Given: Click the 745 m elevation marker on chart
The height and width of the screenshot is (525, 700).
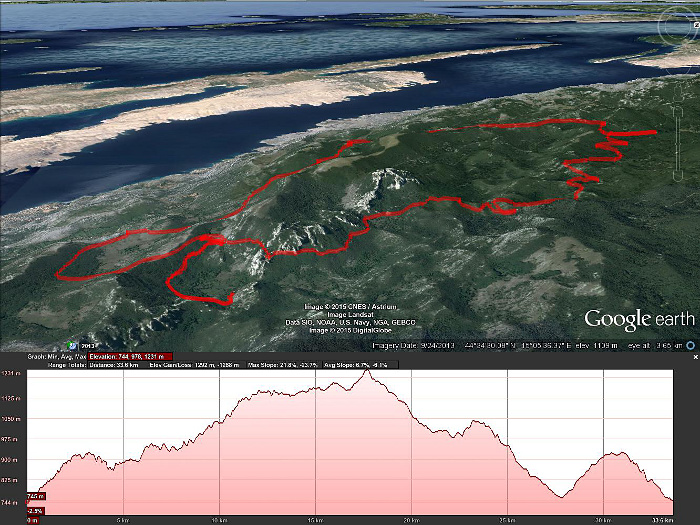Looking at the screenshot, I should pyautogui.click(x=34, y=496).
